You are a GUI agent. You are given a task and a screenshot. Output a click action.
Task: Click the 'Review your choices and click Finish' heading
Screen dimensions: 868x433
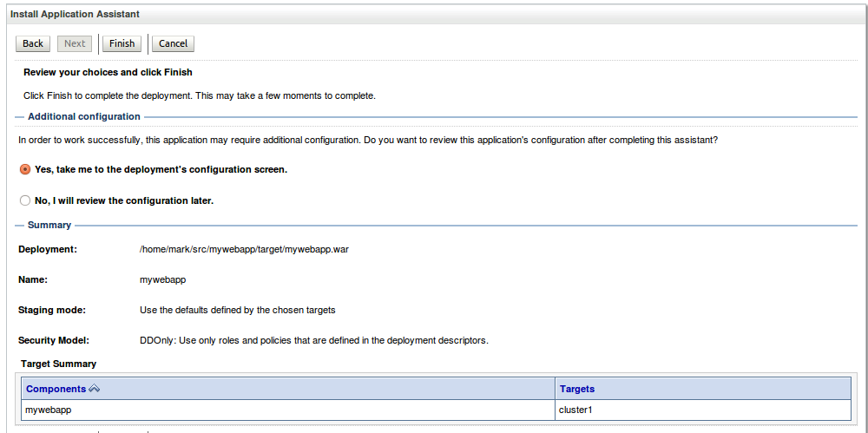tap(108, 72)
